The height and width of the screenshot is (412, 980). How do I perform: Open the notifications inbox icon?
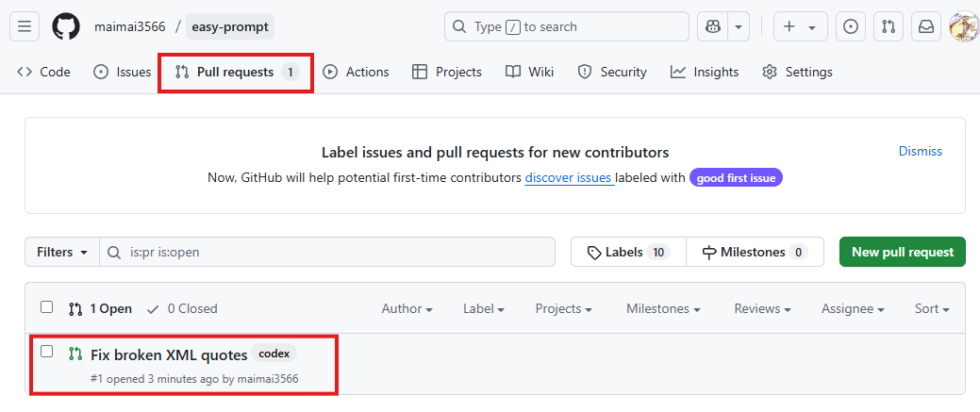[926, 27]
